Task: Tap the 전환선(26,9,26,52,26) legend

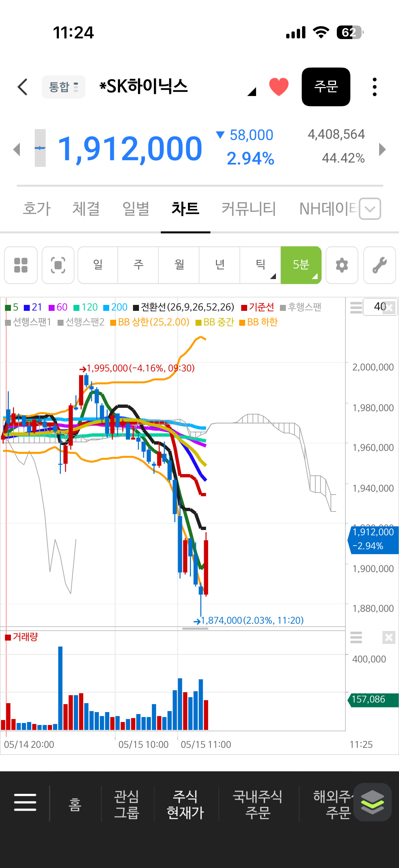Action: [x=184, y=307]
